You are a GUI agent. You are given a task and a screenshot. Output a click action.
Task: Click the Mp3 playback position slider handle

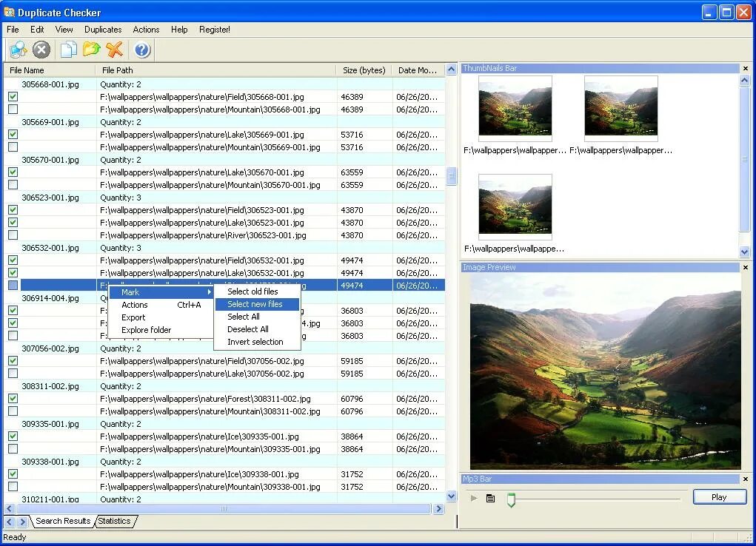(511, 499)
